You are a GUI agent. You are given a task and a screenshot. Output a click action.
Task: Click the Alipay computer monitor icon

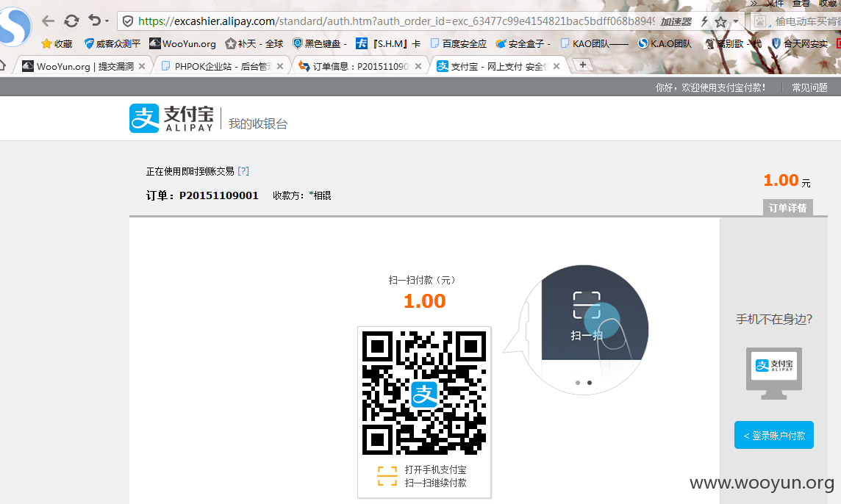(x=774, y=373)
